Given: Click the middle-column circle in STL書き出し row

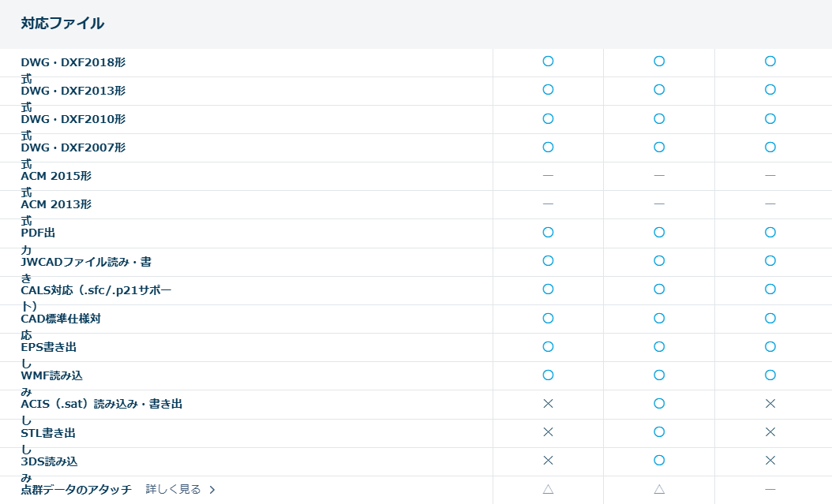Looking at the screenshot, I should [x=659, y=432].
